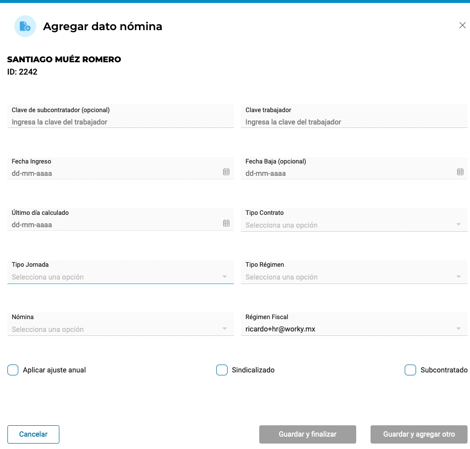Check the Sindicalizado checkbox

pyautogui.click(x=222, y=370)
